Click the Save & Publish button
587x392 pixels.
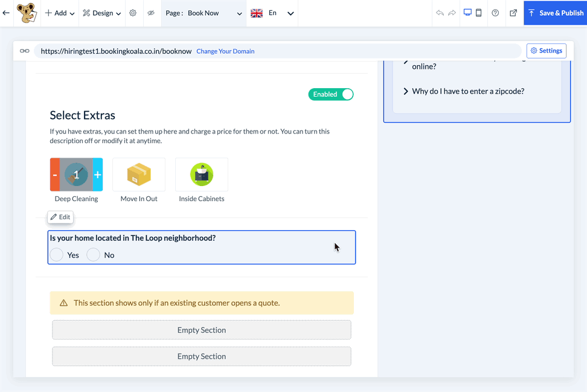click(555, 13)
